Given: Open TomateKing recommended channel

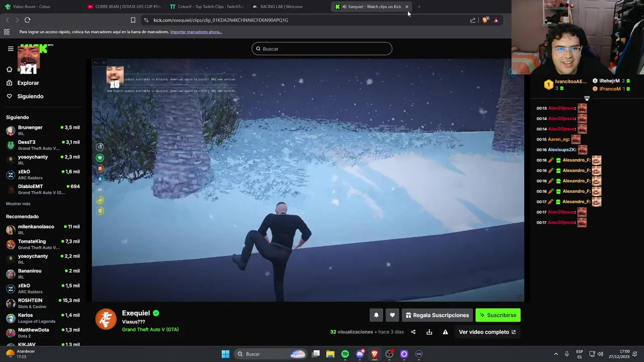Looking at the screenshot, I should tap(43, 244).
